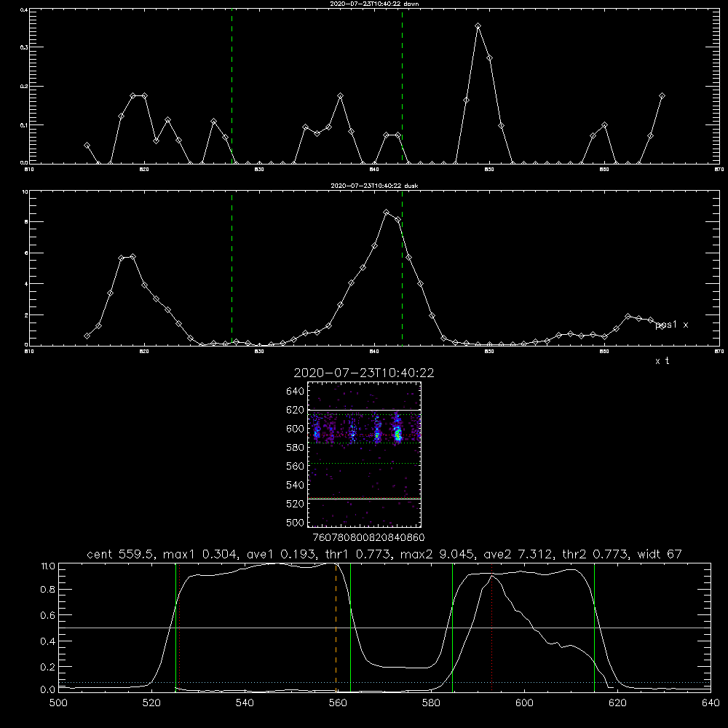Click the "x t" label below dusk plot
Viewport: 728px width, 728px height.
coord(662,361)
